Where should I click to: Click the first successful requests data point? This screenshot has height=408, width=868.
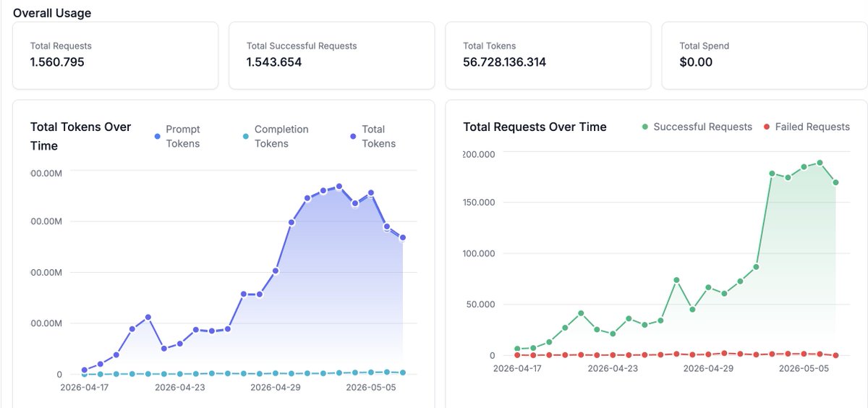(517, 349)
